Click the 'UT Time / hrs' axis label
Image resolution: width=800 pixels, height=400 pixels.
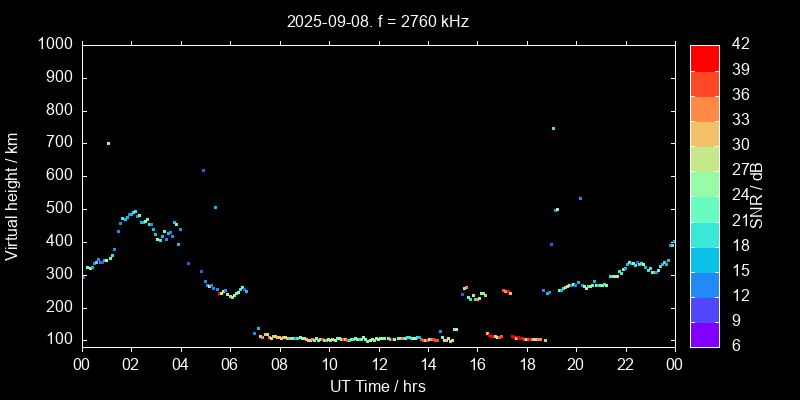pyautogui.click(x=377, y=386)
